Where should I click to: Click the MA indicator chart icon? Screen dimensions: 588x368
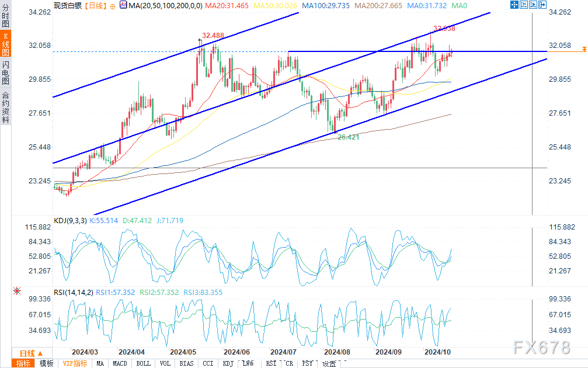click(x=123, y=5)
